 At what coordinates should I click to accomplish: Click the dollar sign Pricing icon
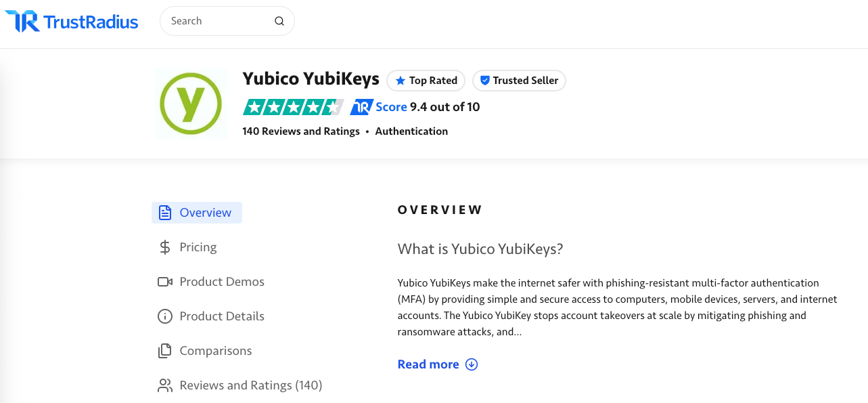164,247
